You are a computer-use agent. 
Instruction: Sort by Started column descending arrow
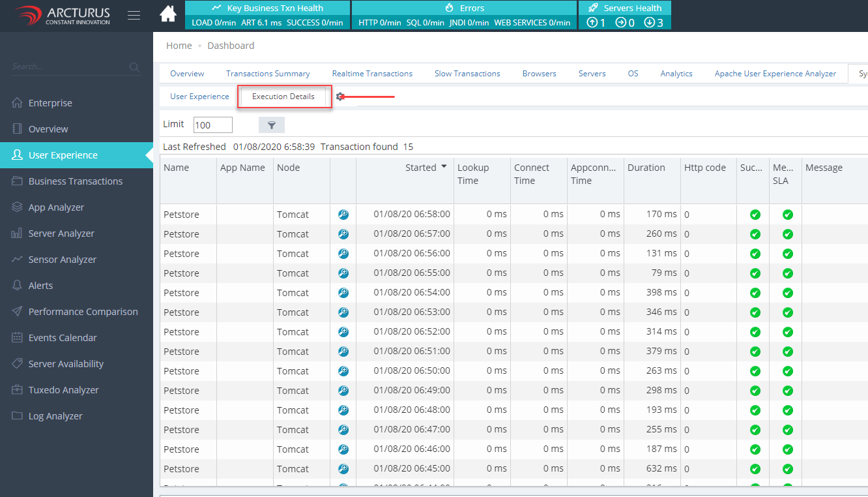(444, 167)
